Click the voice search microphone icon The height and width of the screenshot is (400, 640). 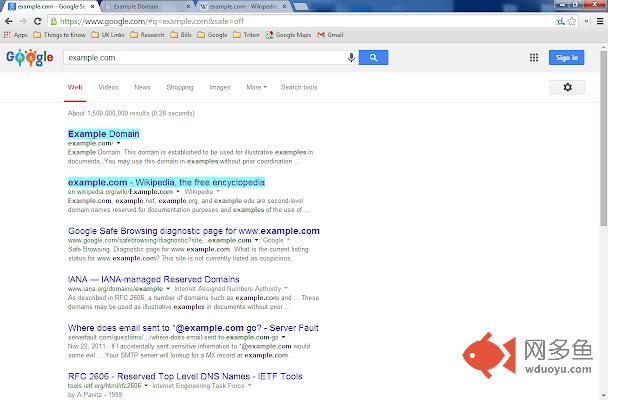click(x=351, y=58)
